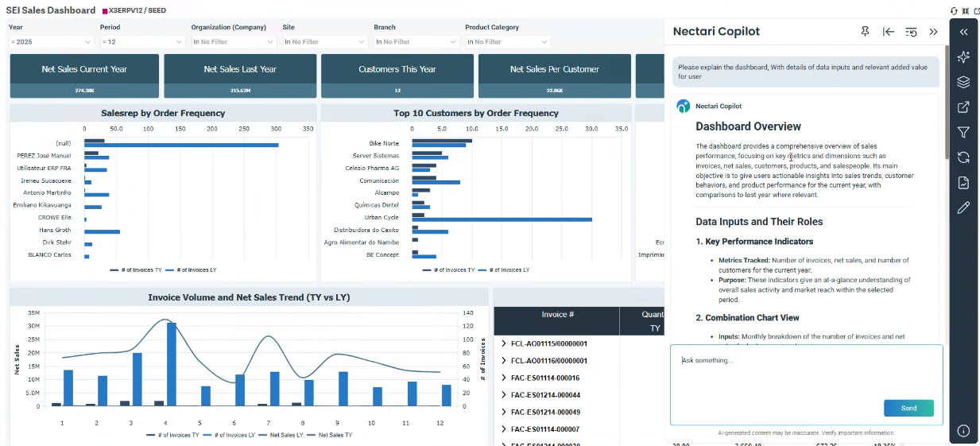The image size is (980, 446).
Task: Expand invoice row FCL-AO01115/00000001
Action: [x=504, y=343]
